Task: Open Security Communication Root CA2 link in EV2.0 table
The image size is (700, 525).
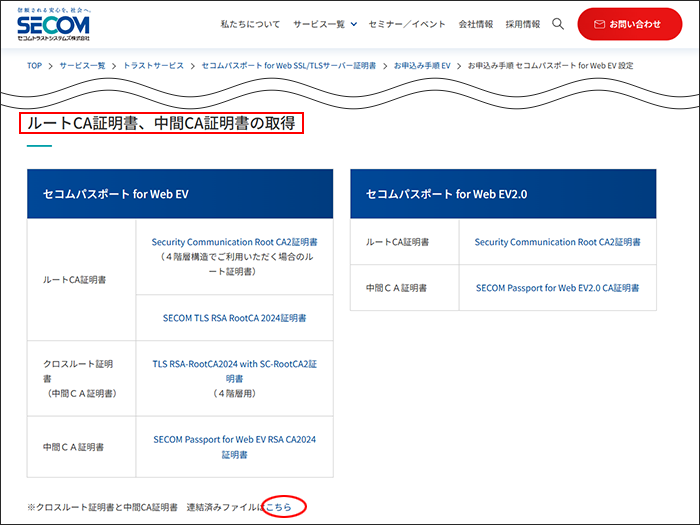Action: pos(557,242)
